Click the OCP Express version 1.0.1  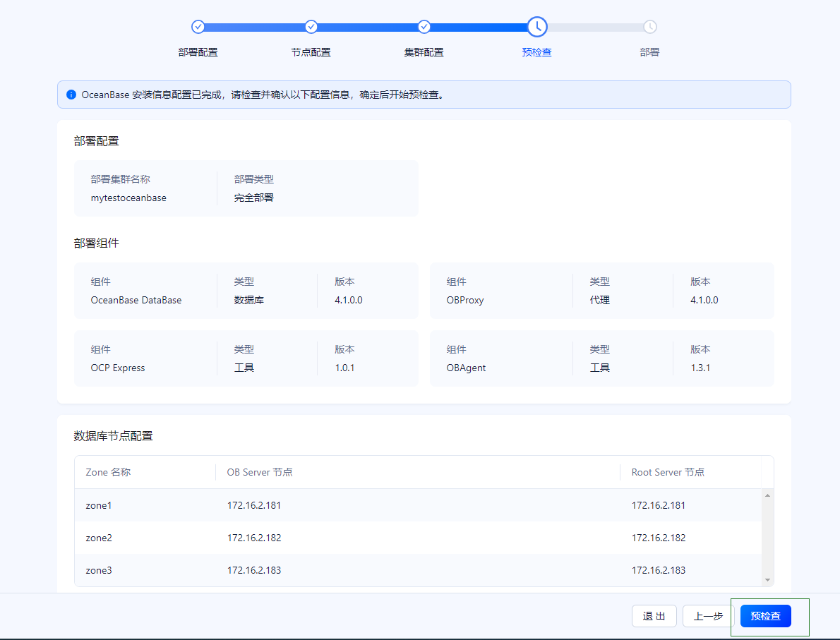(x=344, y=368)
